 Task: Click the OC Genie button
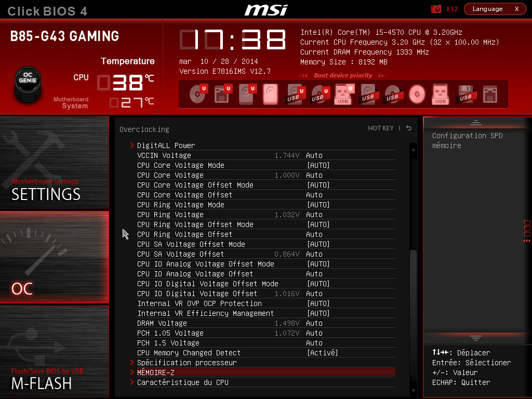(28, 84)
